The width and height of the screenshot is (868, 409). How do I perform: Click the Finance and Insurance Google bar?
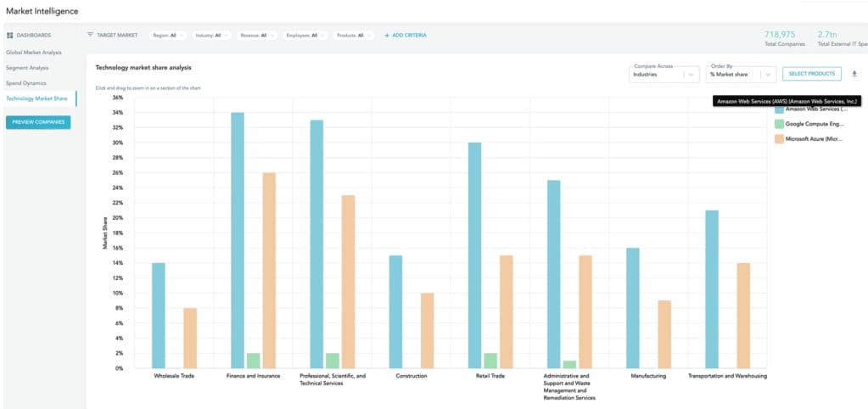tap(253, 361)
